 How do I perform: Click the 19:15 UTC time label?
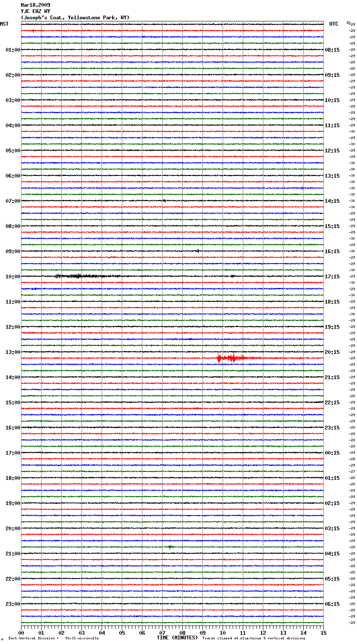point(332,327)
